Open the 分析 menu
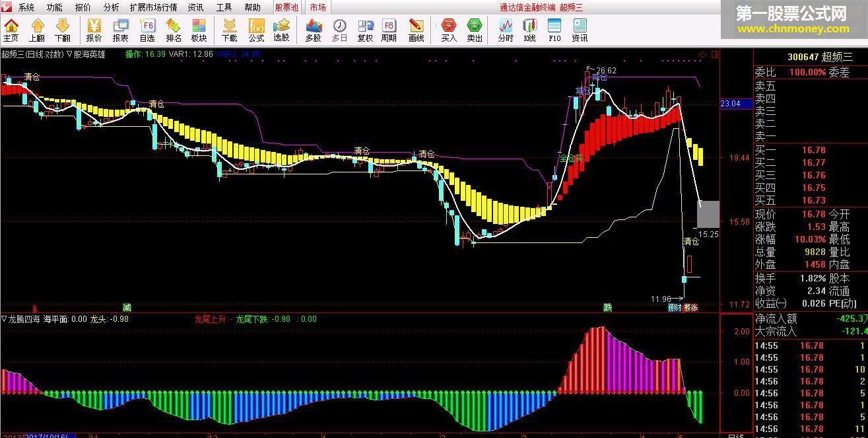Screen dimensions: 868x438 pyautogui.click(x=112, y=7)
